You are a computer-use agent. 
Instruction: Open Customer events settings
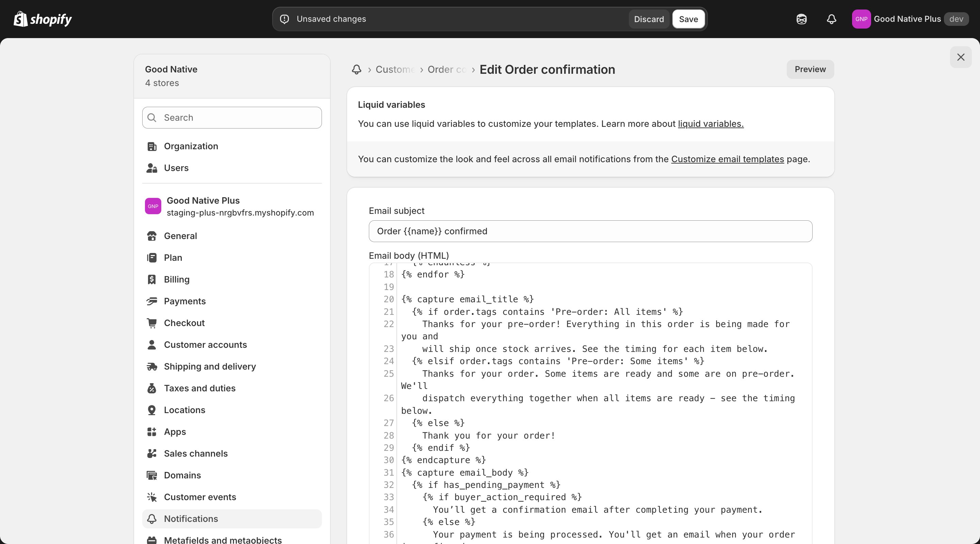coord(232,497)
